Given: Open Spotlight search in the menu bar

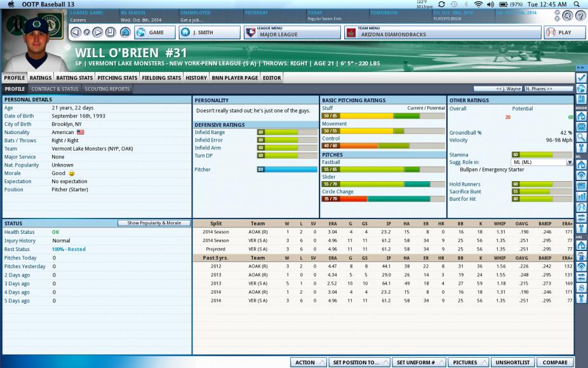Looking at the screenshot, I should (577, 4).
